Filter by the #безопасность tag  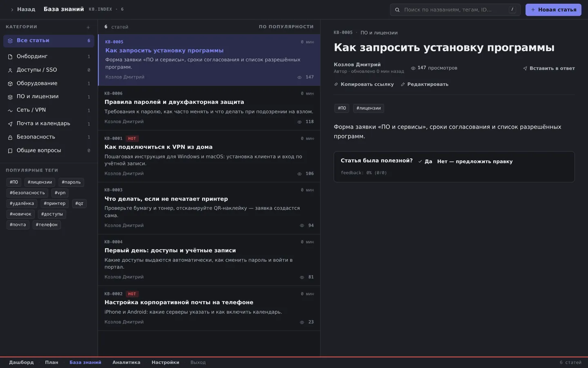27,193
